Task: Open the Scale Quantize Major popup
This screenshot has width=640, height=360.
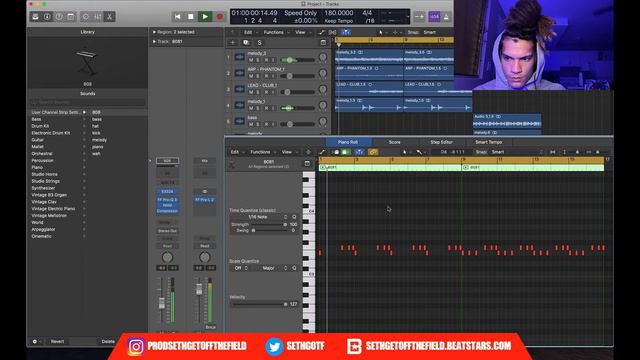Action: pyautogui.click(x=273, y=268)
